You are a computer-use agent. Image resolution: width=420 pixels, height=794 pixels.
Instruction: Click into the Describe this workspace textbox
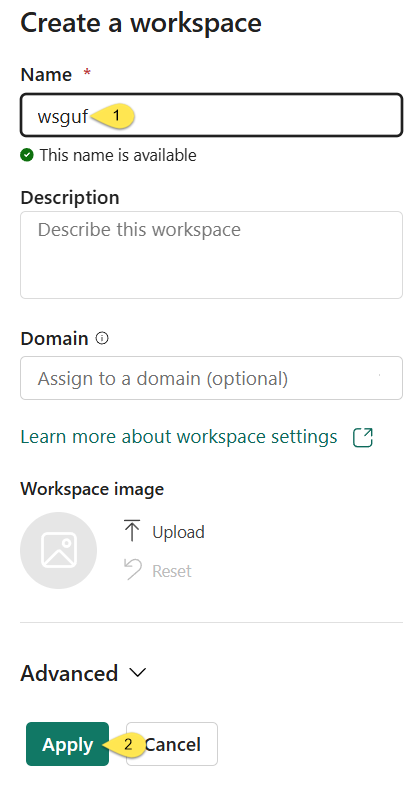pos(211,255)
